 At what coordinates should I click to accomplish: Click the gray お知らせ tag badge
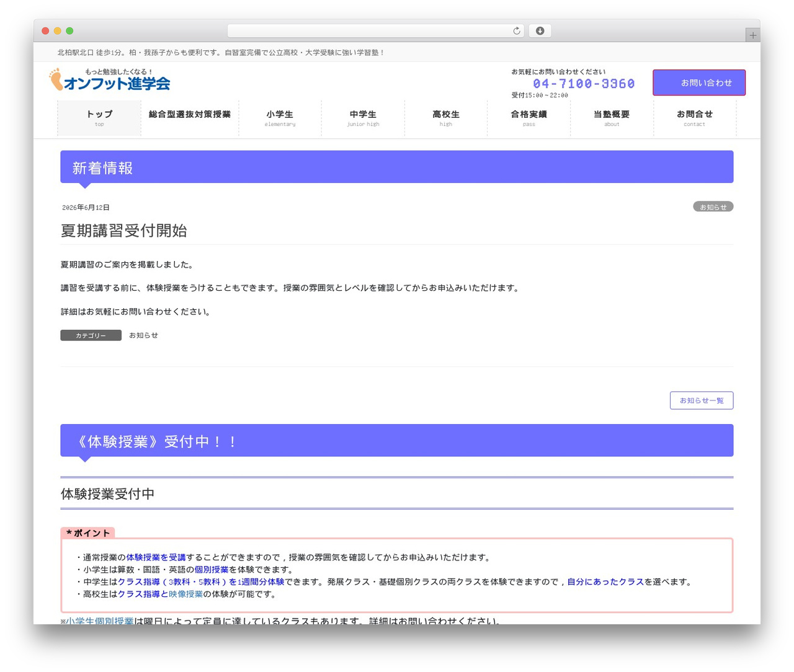[x=713, y=206]
